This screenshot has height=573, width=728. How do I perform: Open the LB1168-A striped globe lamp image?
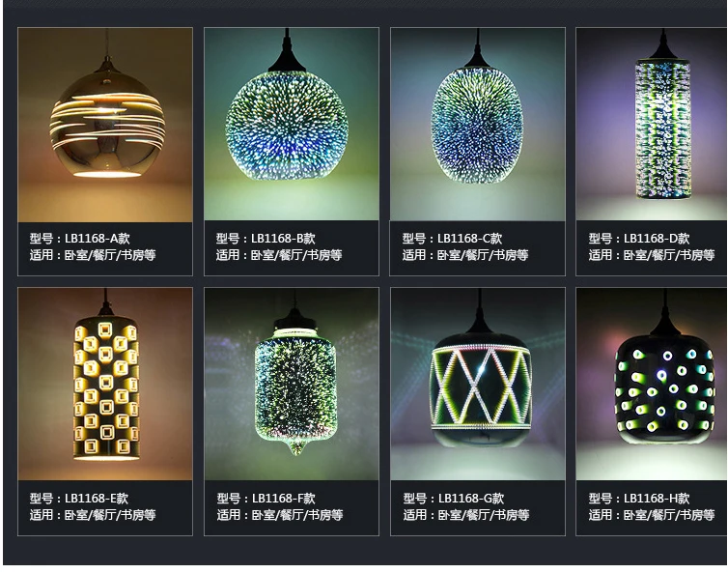point(105,125)
